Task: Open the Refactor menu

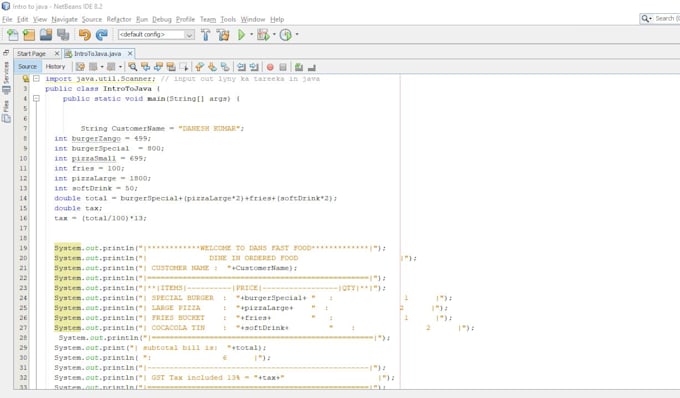Action: click(119, 20)
